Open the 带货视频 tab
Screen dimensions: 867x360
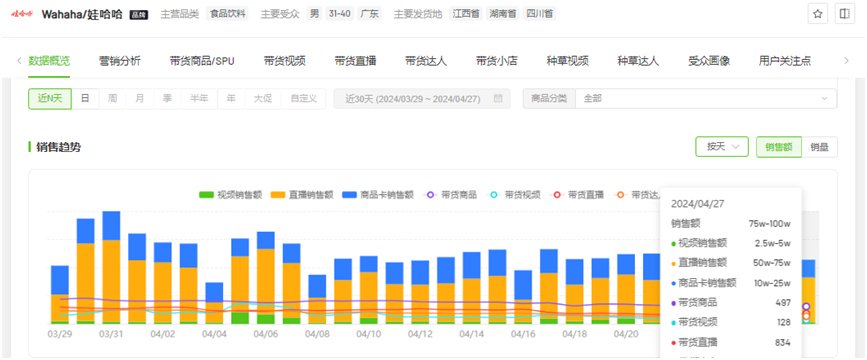coord(285,61)
